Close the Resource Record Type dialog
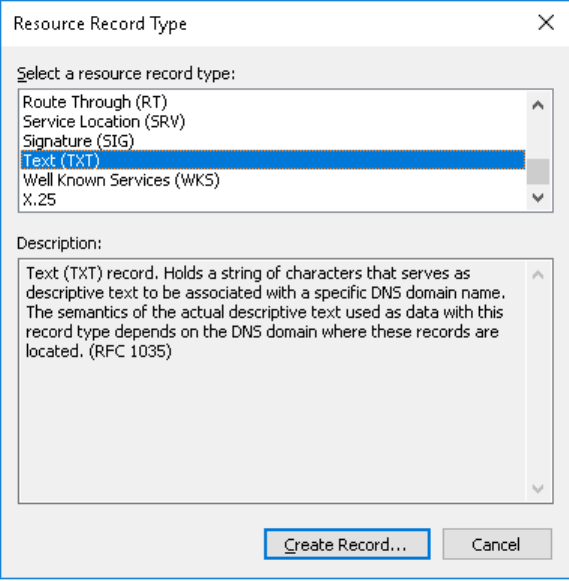The height and width of the screenshot is (581, 569). click(x=546, y=23)
